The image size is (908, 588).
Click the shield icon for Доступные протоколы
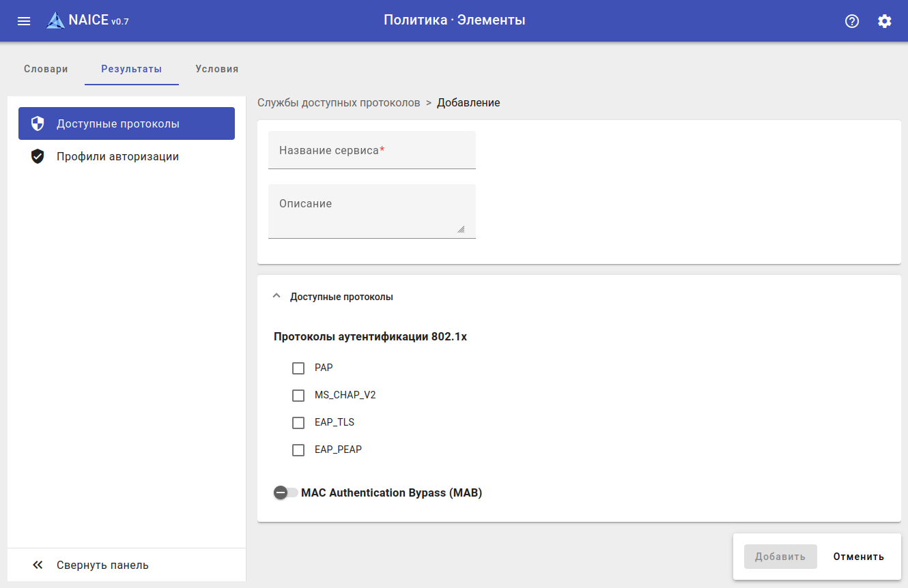point(38,123)
